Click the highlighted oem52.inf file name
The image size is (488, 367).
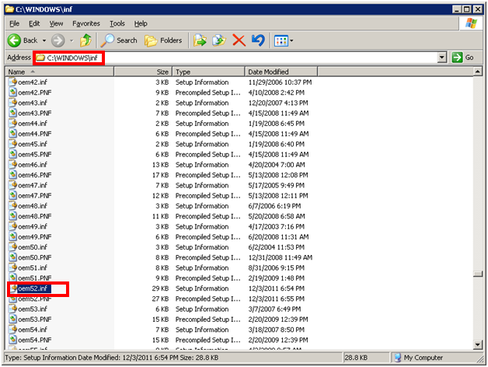tap(33, 289)
